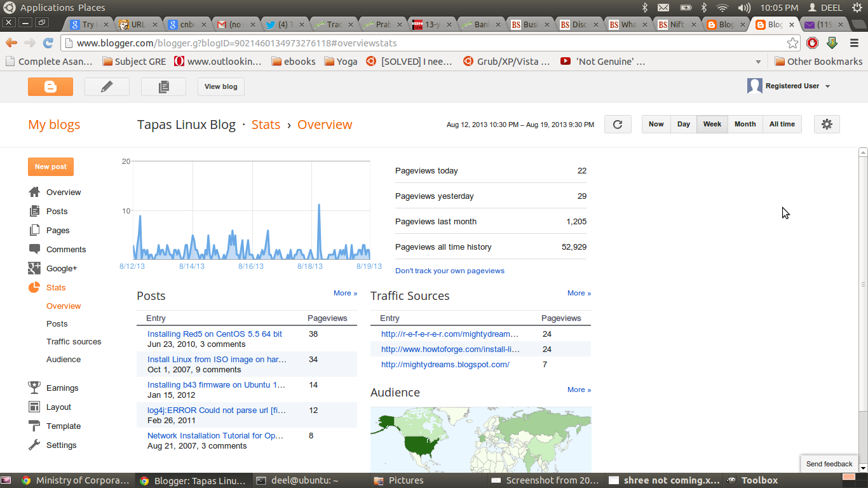868x488 pixels.
Task: Click the Overview house icon in sidebar
Action: click(34, 192)
